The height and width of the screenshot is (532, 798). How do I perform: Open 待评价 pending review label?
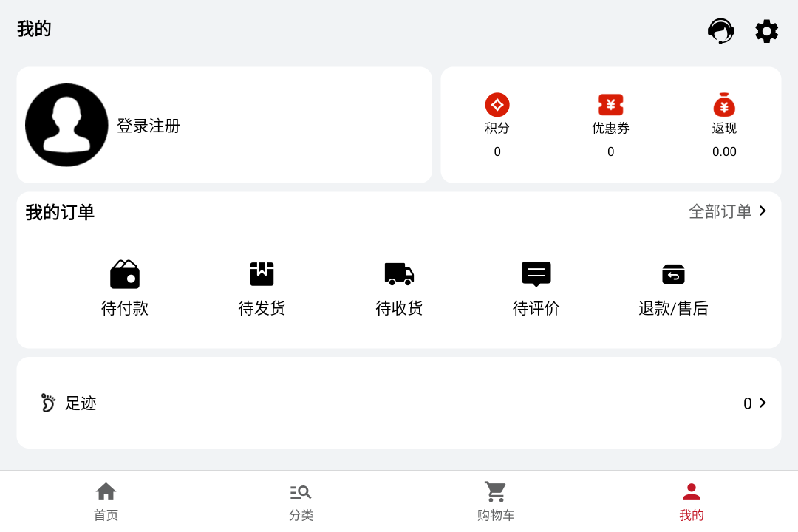[536, 309]
